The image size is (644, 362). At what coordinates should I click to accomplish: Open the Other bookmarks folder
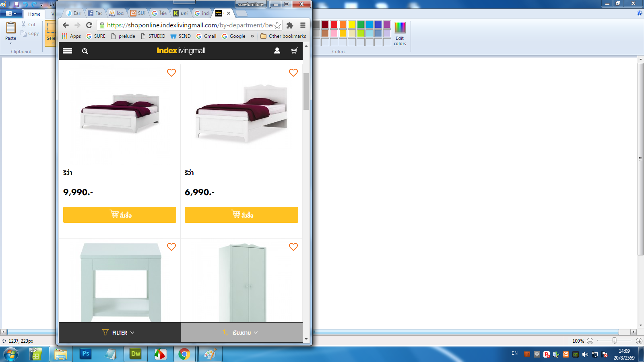(x=283, y=36)
